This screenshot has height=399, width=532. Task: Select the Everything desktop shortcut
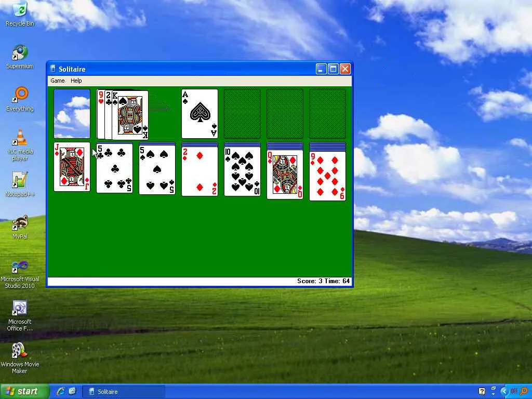pos(20,99)
